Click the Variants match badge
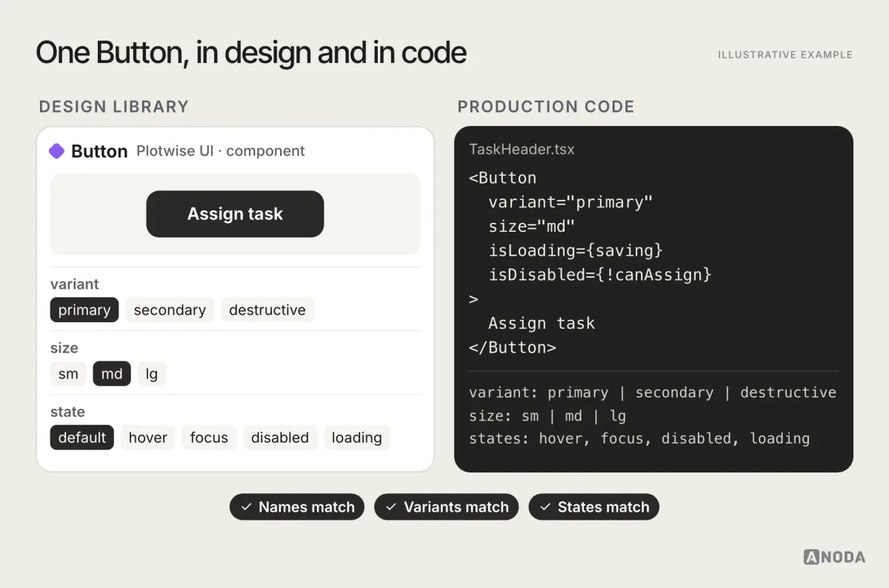Image resolution: width=889 pixels, height=588 pixels. pyautogui.click(x=447, y=507)
